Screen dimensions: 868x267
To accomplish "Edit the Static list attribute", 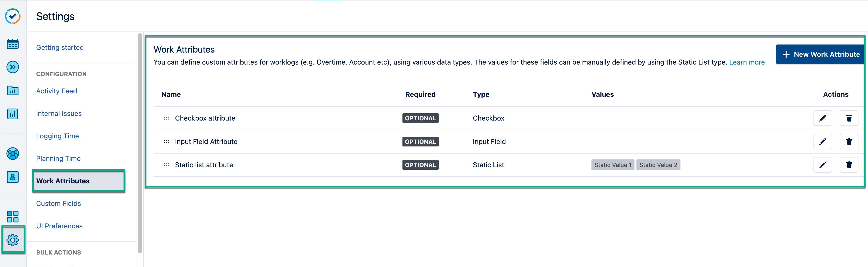I will (x=822, y=165).
